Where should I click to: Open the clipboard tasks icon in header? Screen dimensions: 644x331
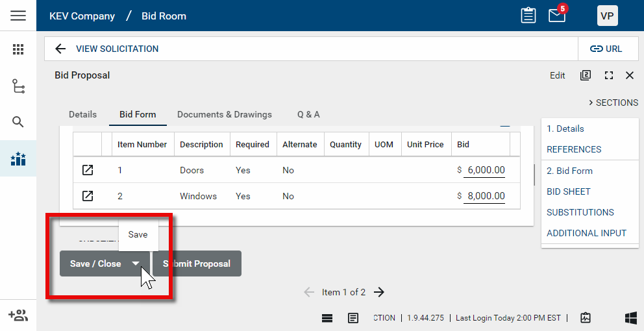528,16
